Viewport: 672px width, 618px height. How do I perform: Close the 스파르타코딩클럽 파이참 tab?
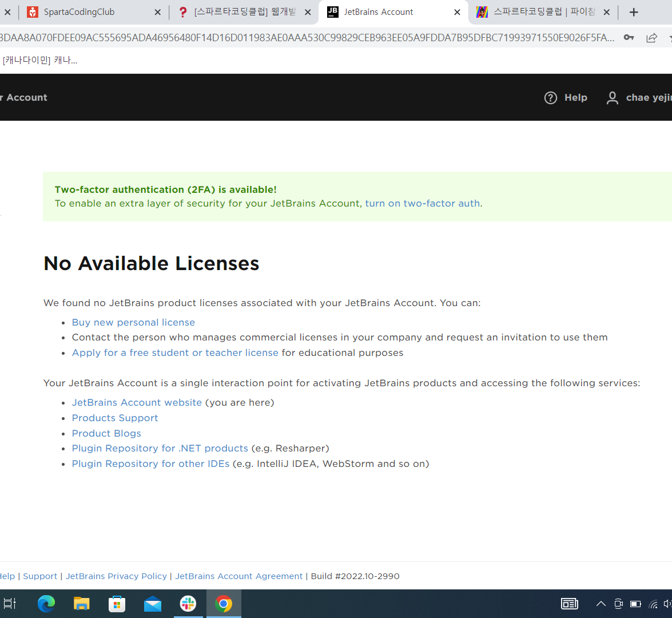tap(606, 13)
